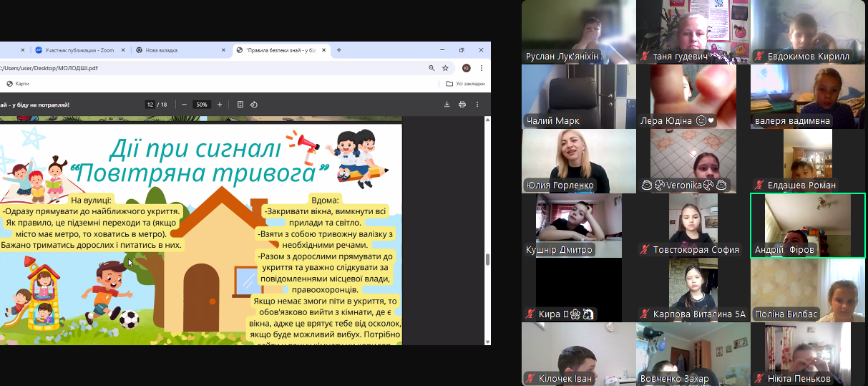Switch to the Участник публикации - Zoom tab
Viewport: 868px width, 386px height.
coord(75,50)
